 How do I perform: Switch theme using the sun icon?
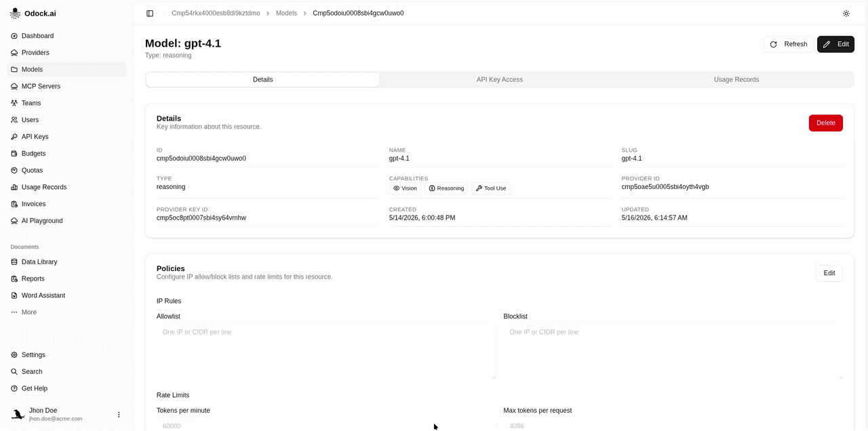(x=846, y=14)
